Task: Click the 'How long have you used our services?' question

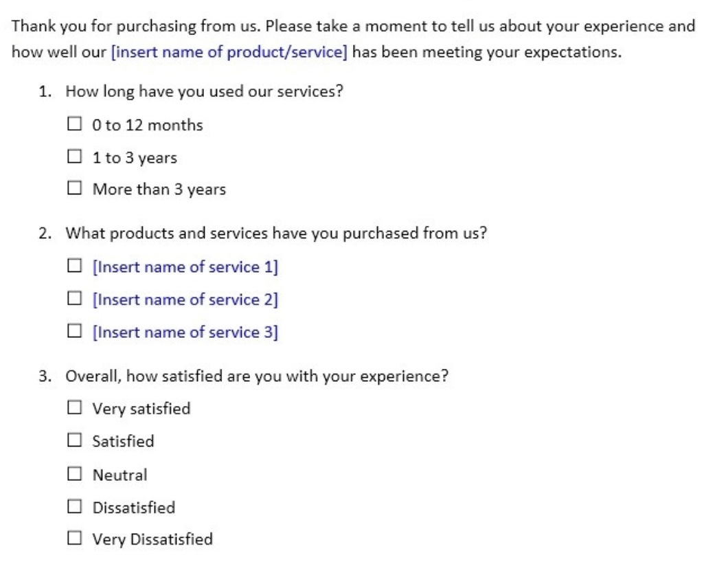Action: coord(204,93)
